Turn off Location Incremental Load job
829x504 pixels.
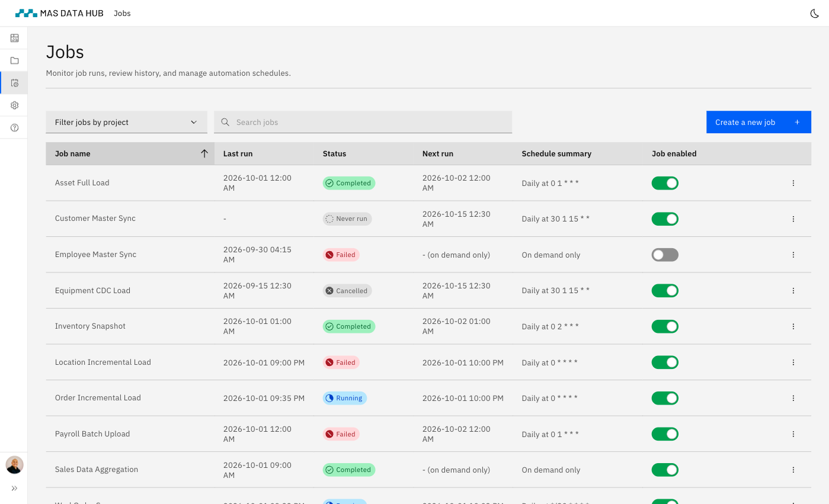pos(665,362)
